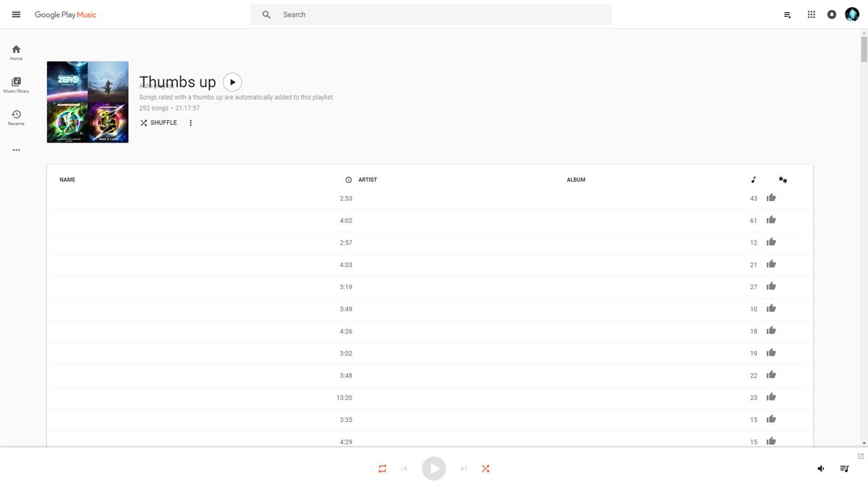
Task: Show the play queue in player bar
Action: point(844,468)
